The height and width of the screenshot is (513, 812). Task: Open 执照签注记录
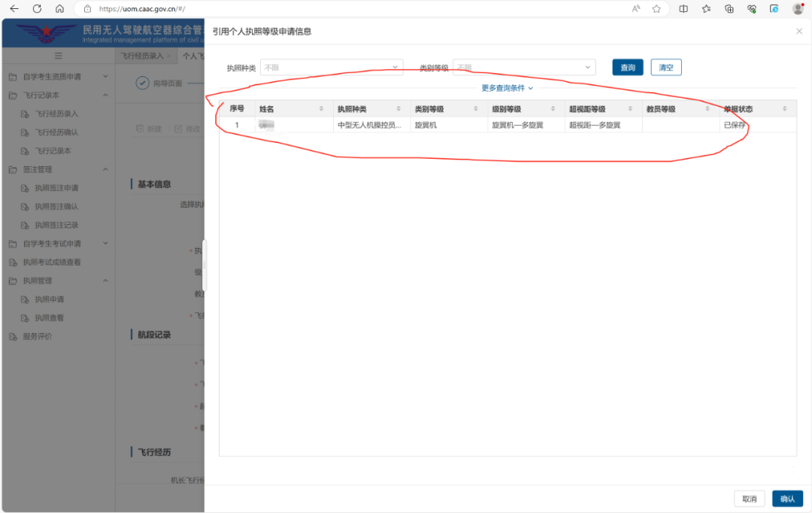(56, 226)
